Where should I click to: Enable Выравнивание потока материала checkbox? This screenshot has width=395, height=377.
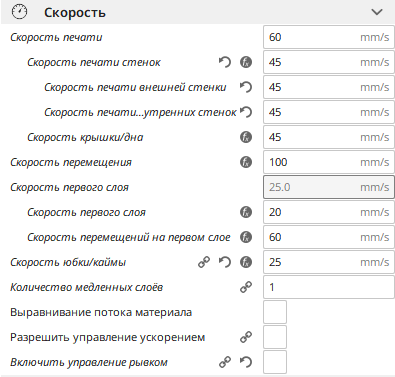(275, 312)
